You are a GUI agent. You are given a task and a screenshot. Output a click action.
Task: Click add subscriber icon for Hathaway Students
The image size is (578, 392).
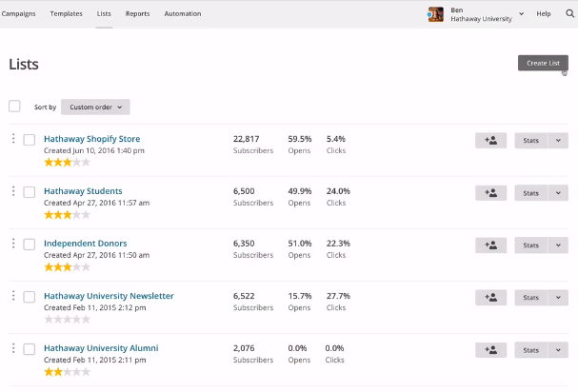pos(490,192)
